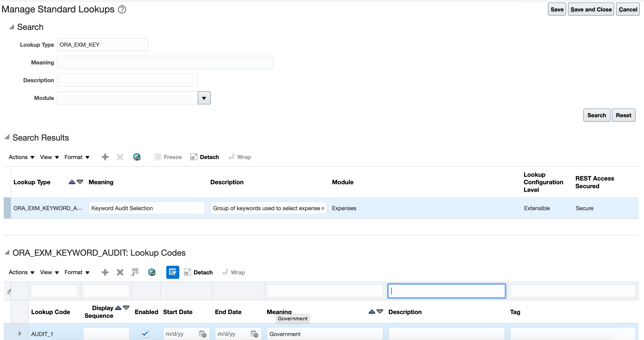This screenshot has width=644, height=340.
Task: Sort lookup codes Meaning column descending
Action: tap(380, 311)
